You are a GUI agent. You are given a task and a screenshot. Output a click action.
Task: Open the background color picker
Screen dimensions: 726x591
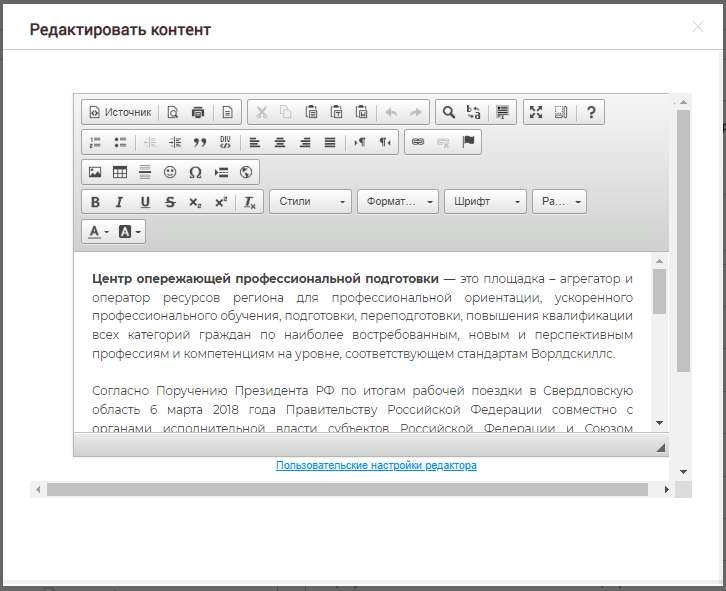pos(130,232)
